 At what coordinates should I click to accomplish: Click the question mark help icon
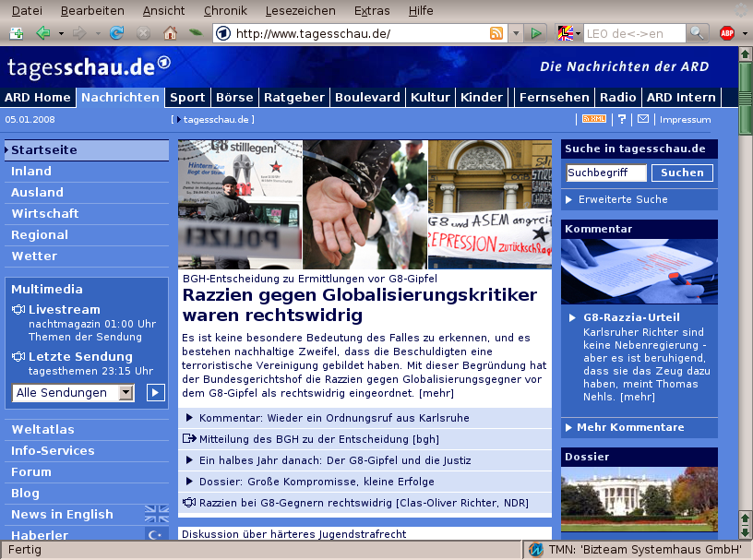point(622,119)
